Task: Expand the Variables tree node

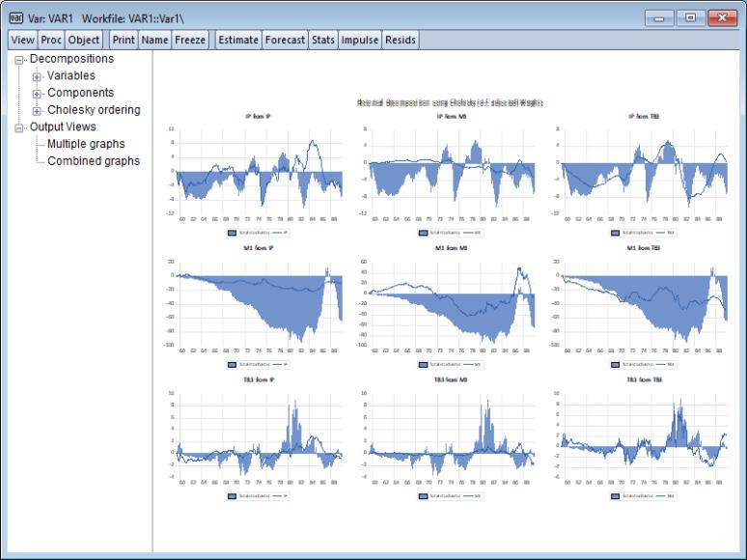Action: (38, 76)
